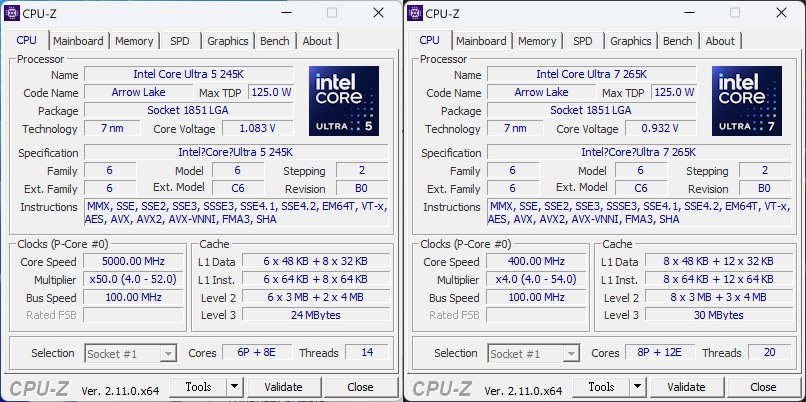Click Specification field Intel?Core?Ultra 5 245K
The image size is (806, 402).
(236, 153)
